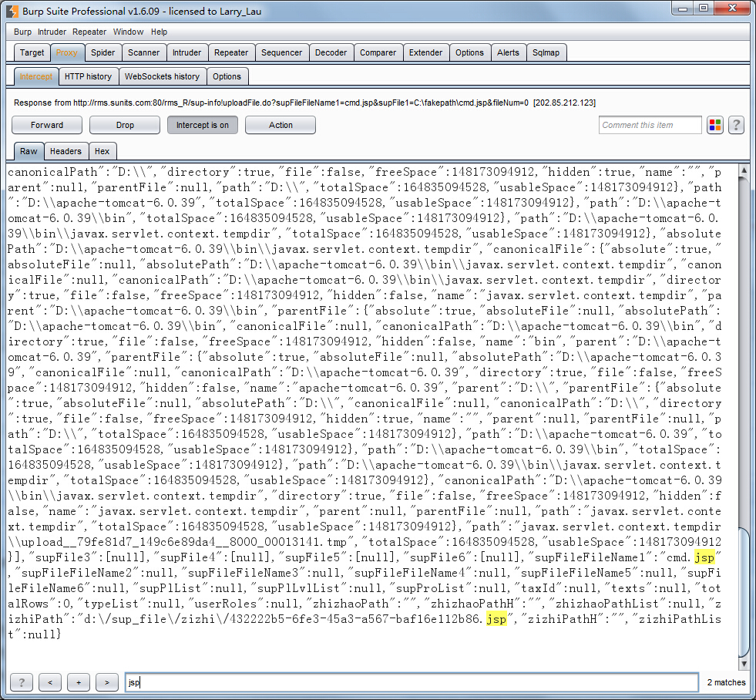View the Alerts tab
756x700 pixels.
tap(508, 52)
